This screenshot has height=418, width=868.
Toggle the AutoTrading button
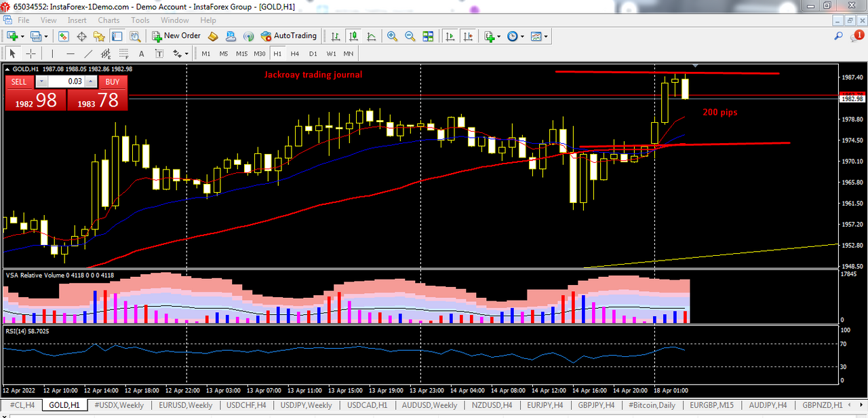coord(289,36)
